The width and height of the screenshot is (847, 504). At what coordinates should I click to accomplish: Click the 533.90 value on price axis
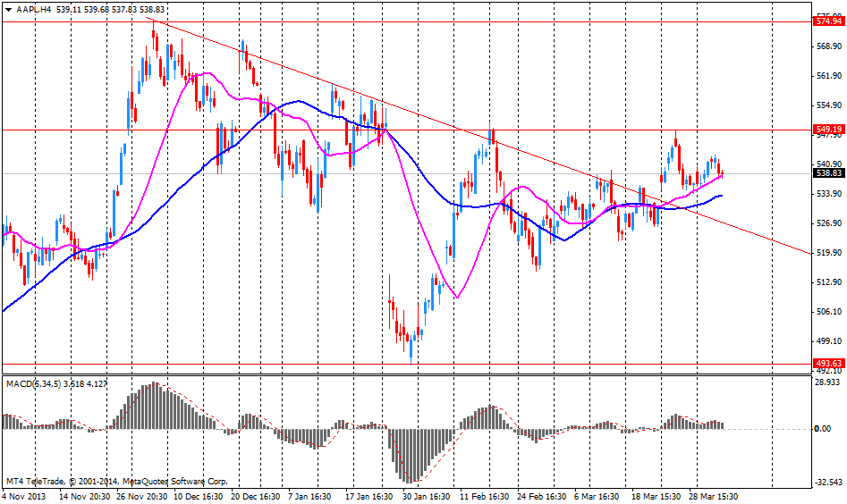829,194
